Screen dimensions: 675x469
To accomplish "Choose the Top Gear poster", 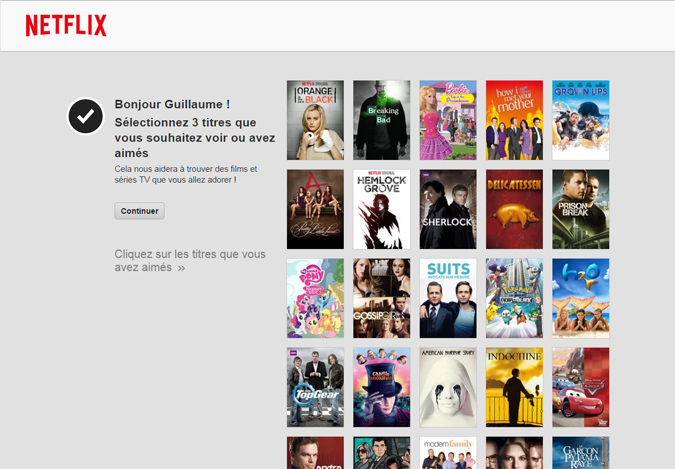I will pos(315,387).
